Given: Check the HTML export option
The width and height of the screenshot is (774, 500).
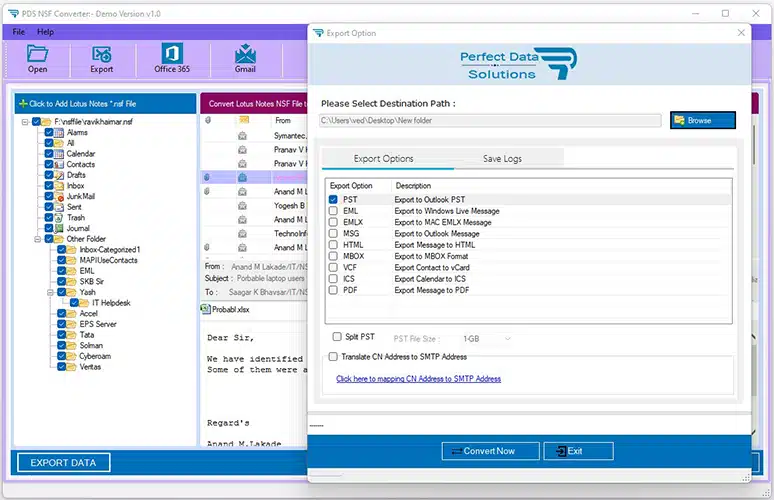Looking at the screenshot, I should click(x=333, y=245).
